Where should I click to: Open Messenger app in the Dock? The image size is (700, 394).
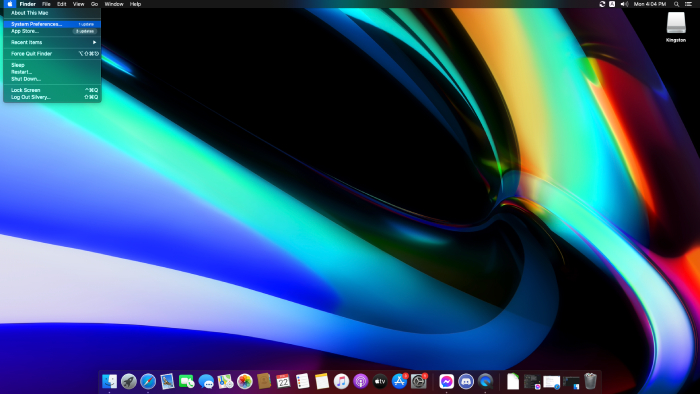tap(446, 382)
